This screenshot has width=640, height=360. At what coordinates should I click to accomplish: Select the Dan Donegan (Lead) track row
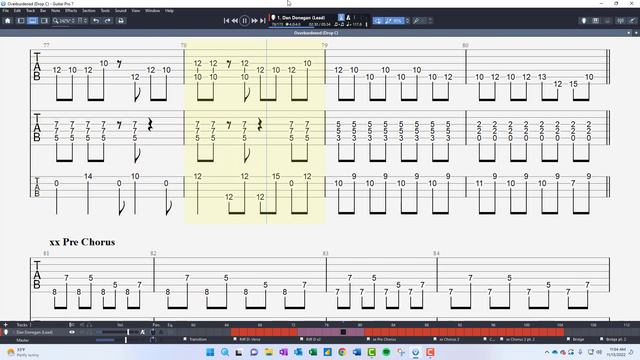(x=35, y=332)
